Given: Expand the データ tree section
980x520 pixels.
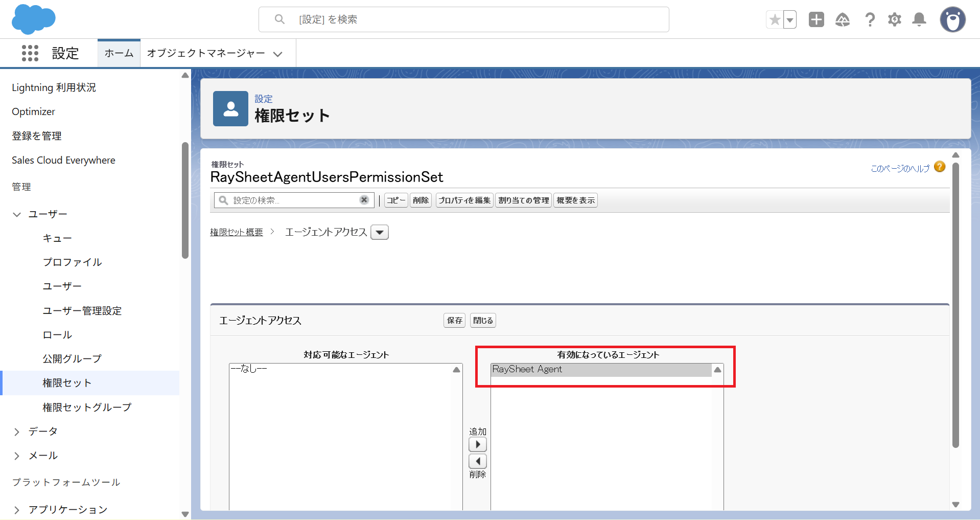Looking at the screenshot, I should [x=17, y=432].
